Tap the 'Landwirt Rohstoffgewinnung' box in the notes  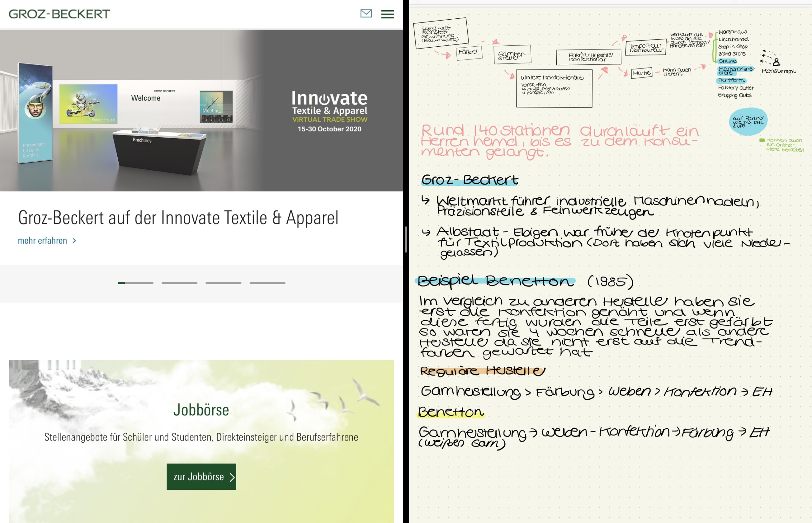coord(441,33)
